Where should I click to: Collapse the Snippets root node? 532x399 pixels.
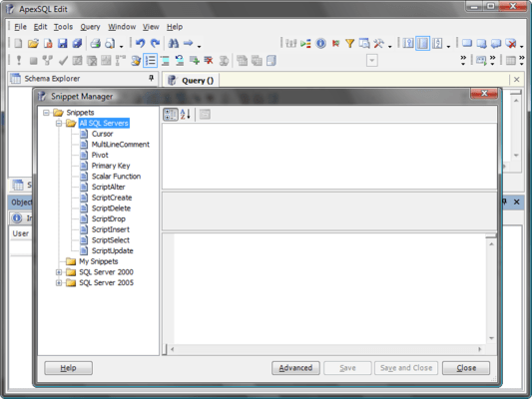(x=46, y=113)
